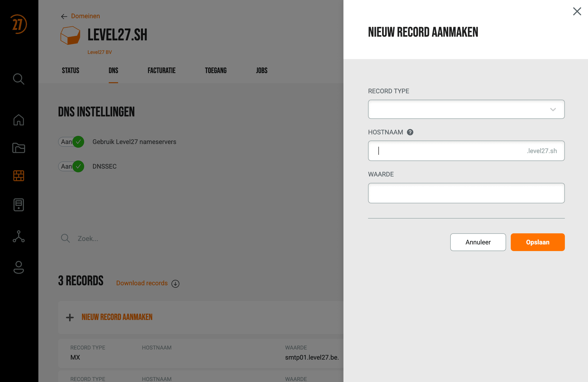Click the MX record type cell

click(75, 357)
